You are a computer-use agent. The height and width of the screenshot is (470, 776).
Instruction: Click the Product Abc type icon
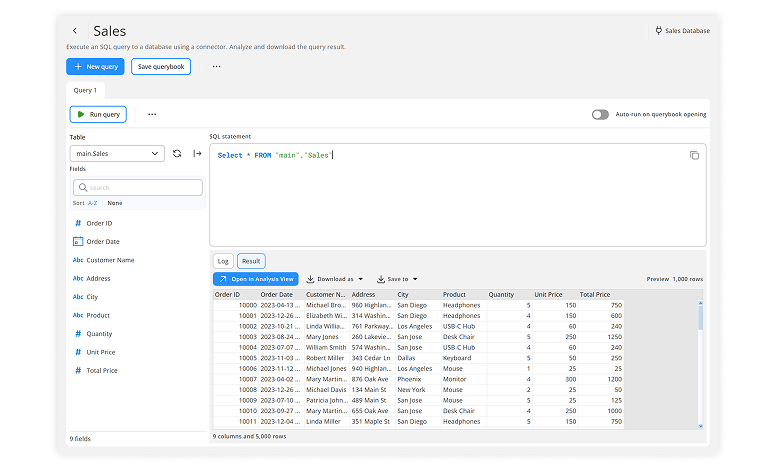78,315
